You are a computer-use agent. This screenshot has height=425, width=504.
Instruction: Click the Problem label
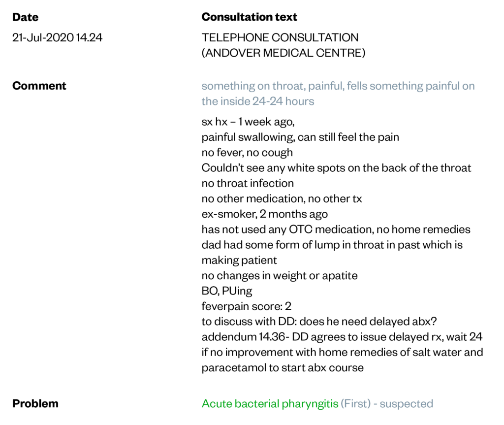pos(35,404)
